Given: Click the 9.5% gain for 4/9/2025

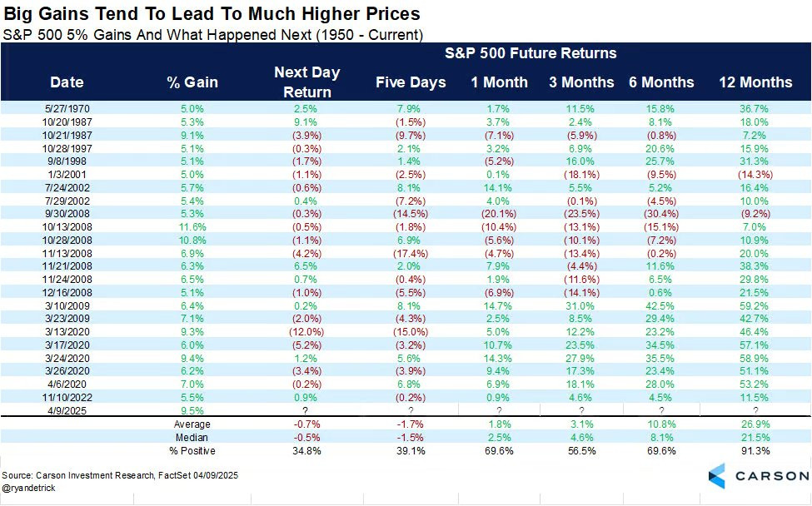Looking at the screenshot, I should pos(192,411).
